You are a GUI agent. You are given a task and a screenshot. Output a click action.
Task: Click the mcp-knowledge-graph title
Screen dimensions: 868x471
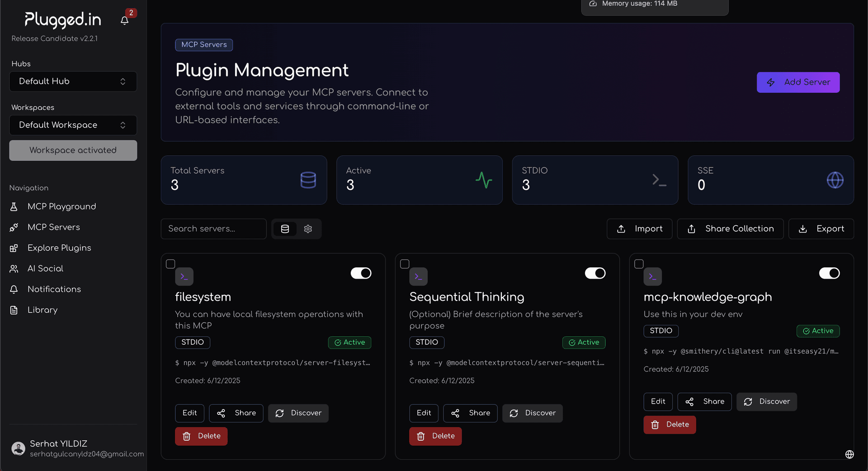708,297
